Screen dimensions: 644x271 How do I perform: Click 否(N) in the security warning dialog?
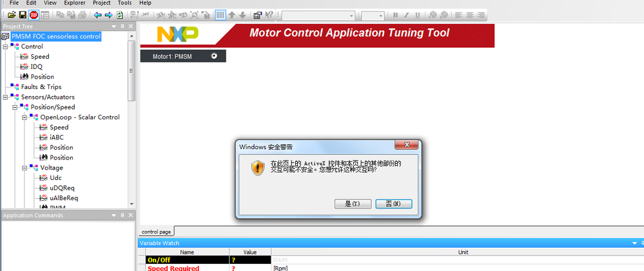click(393, 204)
